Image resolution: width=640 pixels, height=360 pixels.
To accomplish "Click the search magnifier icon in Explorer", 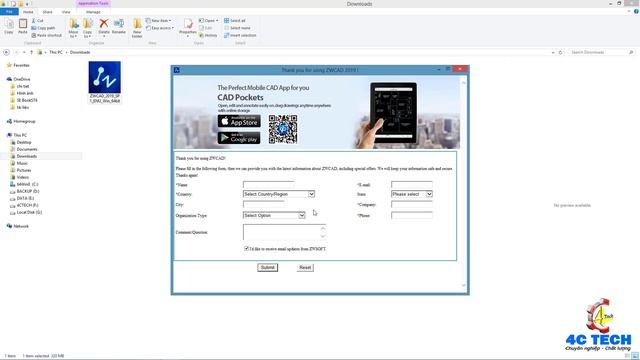I will [631, 52].
